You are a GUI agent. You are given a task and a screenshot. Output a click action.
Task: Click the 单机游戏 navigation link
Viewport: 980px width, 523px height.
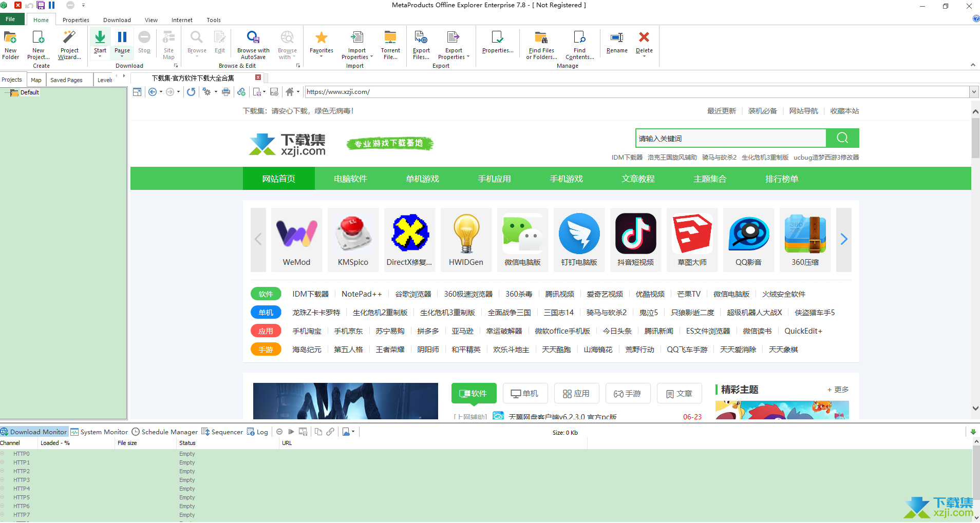(x=422, y=179)
